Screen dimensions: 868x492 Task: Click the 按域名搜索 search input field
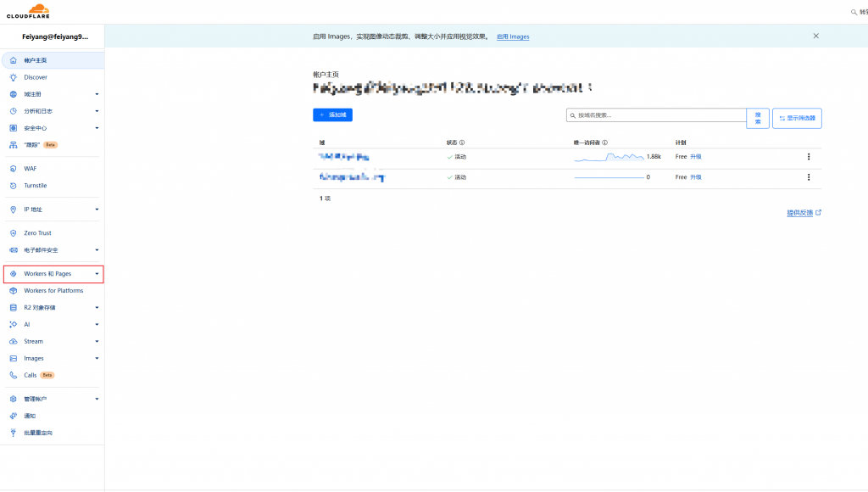656,115
